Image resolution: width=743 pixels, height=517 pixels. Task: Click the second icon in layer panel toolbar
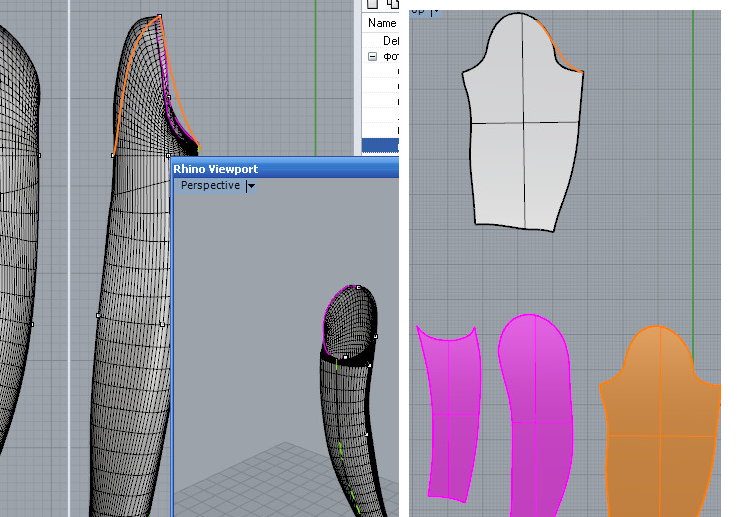pos(393,4)
